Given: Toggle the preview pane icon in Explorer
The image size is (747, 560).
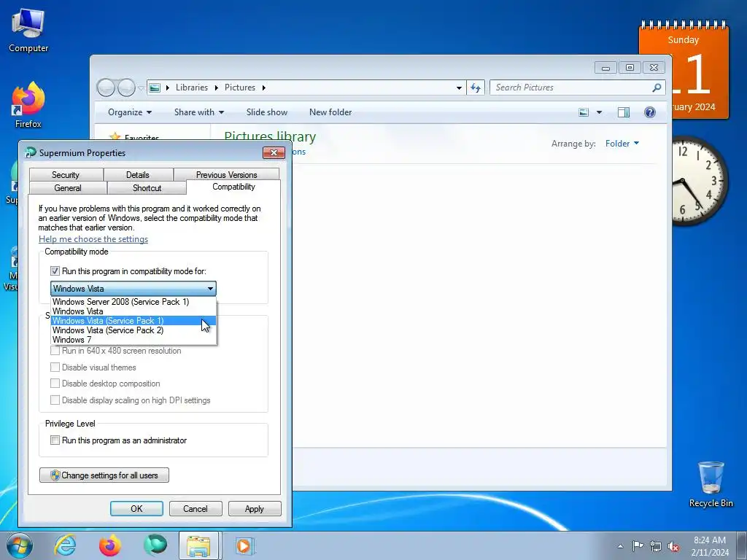Looking at the screenshot, I should [x=624, y=112].
